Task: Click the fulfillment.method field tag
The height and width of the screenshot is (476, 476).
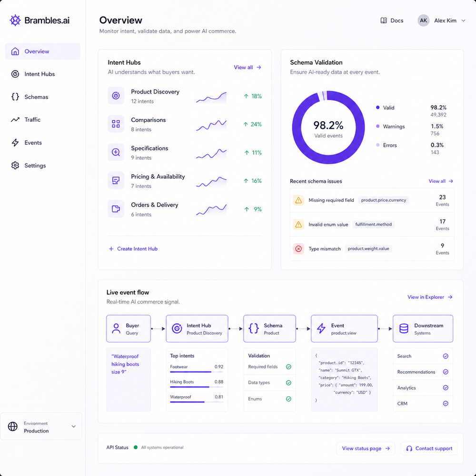Action: [373, 224]
